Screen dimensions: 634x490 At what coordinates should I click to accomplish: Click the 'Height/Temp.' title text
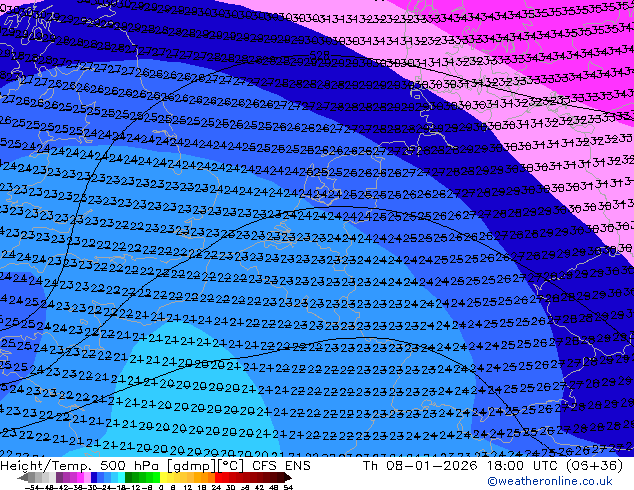46,466
